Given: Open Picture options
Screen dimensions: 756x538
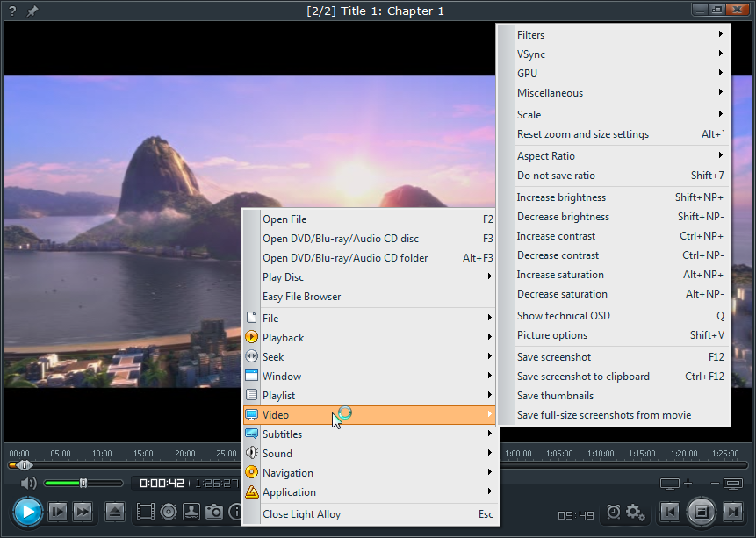Looking at the screenshot, I should coord(614,335).
